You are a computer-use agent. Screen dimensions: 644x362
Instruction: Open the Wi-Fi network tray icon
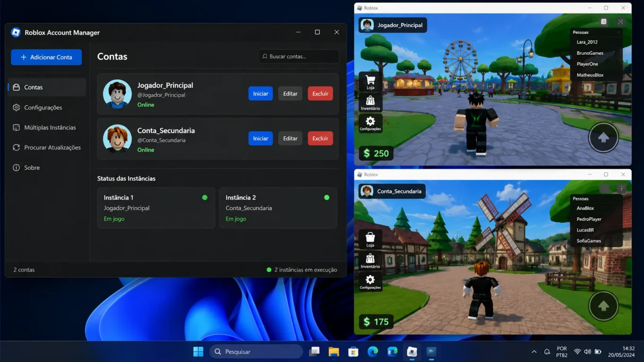pos(577,352)
